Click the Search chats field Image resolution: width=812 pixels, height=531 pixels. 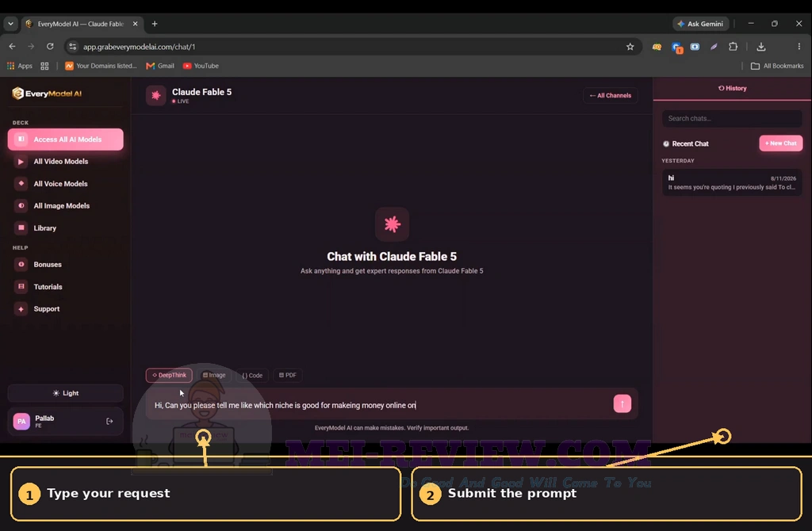click(732, 119)
